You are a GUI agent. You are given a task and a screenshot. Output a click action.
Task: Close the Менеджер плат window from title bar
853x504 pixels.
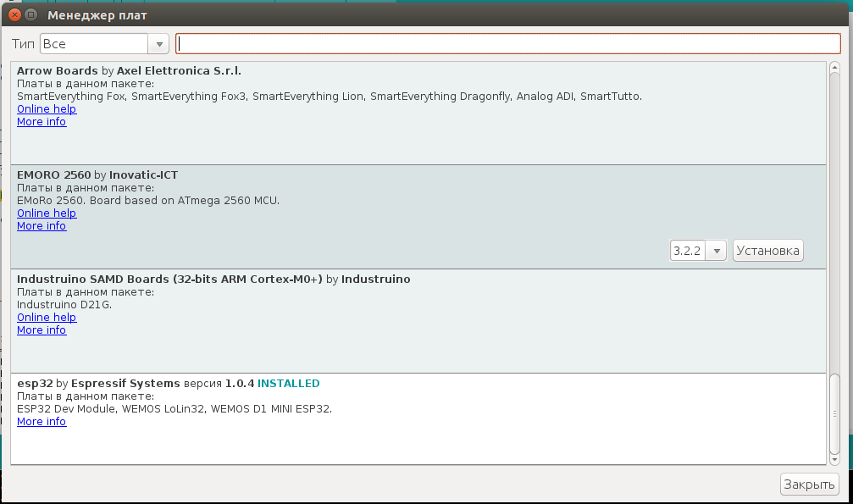(13, 15)
